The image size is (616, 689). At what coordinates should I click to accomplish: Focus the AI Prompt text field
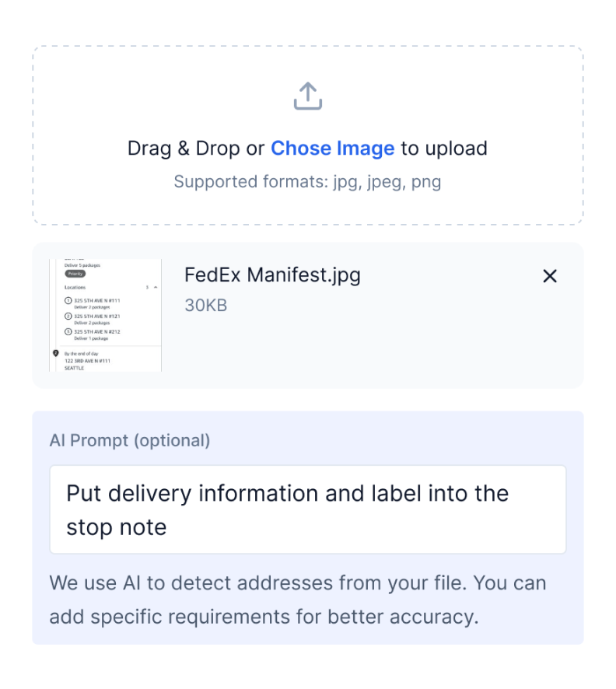(307, 509)
